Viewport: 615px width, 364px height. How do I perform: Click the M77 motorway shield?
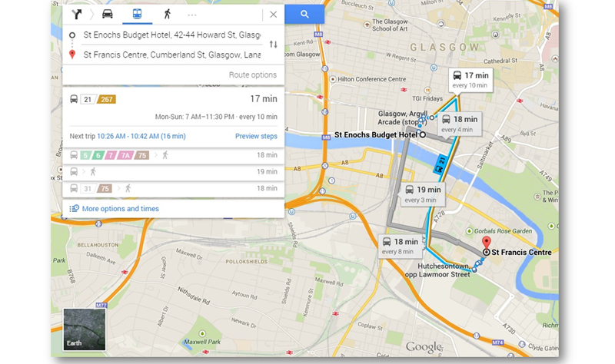pyautogui.click(x=101, y=305)
